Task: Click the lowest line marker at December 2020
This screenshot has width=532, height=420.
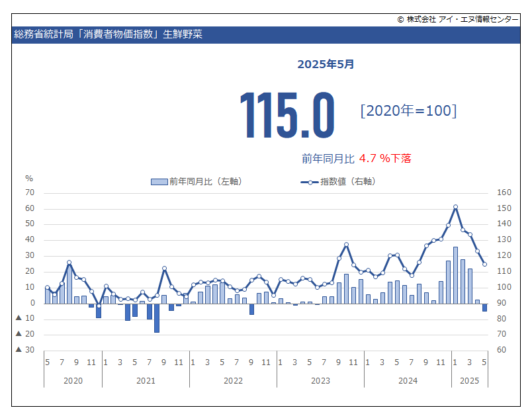Action: [99, 306]
